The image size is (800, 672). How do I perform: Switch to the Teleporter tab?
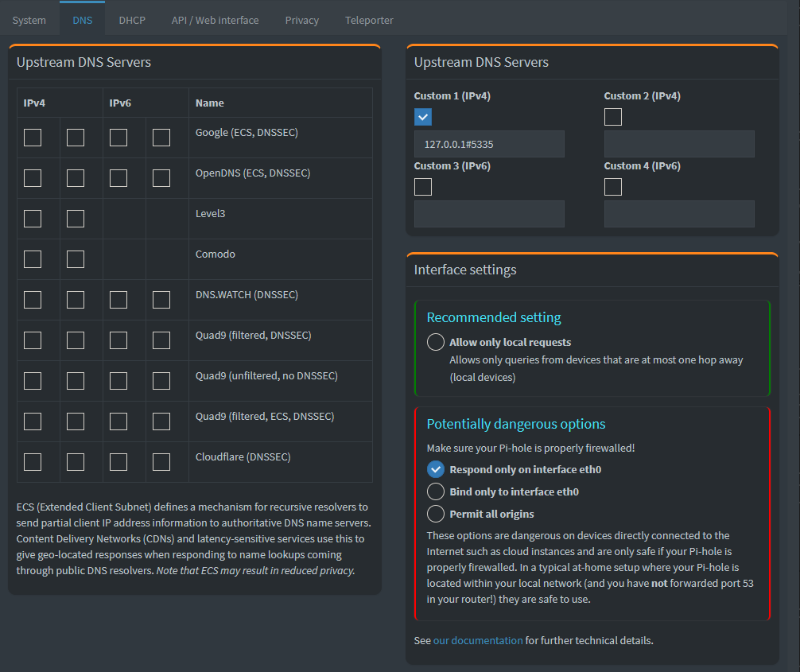[x=369, y=21]
